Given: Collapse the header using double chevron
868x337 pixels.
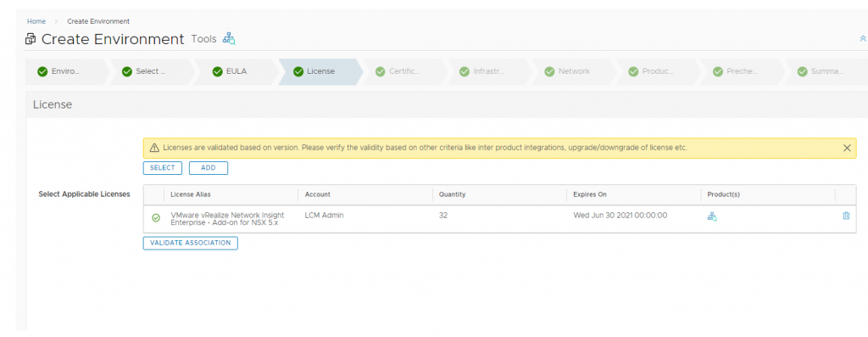Looking at the screenshot, I should [x=862, y=39].
